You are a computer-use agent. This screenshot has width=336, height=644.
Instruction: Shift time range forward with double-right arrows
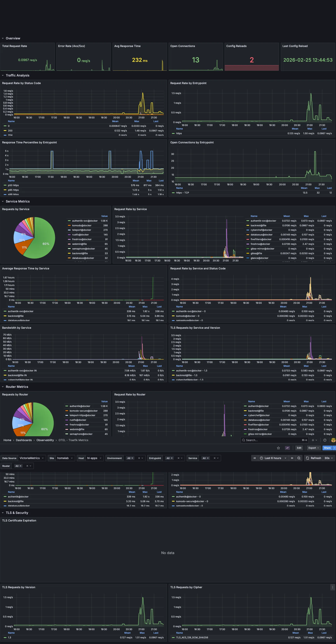point(292,458)
